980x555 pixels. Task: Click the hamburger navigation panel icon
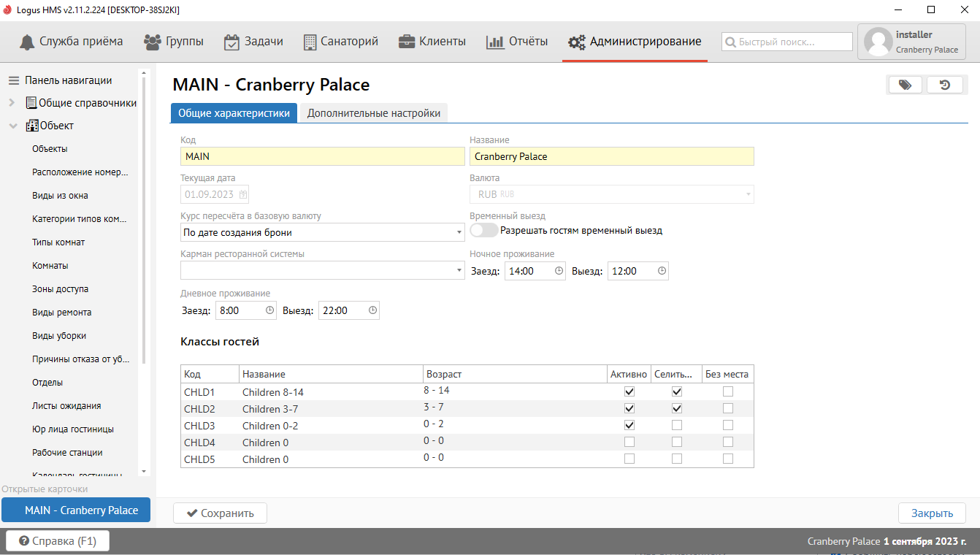point(14,80)
